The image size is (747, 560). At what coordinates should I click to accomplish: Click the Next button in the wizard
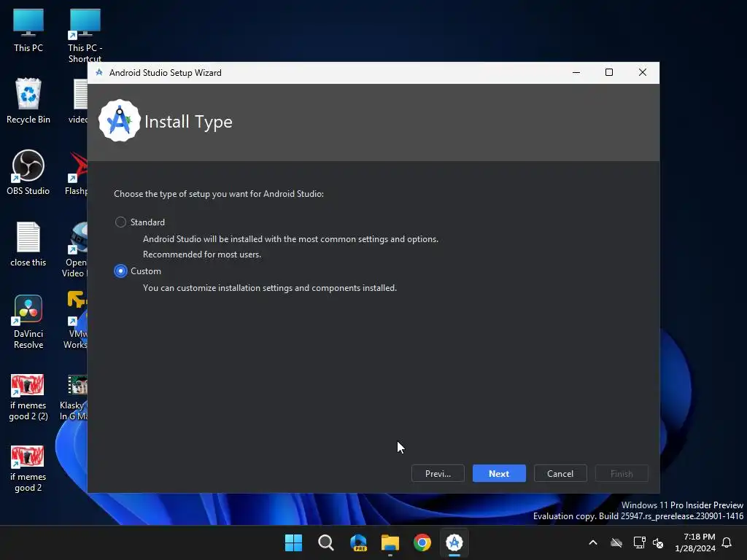(x=499, y=473)
